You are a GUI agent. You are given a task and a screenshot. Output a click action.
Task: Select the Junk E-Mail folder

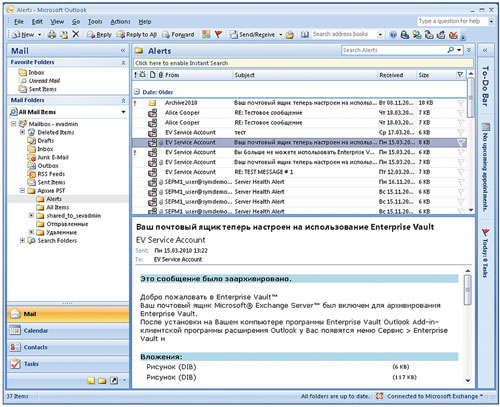point(53,157)
